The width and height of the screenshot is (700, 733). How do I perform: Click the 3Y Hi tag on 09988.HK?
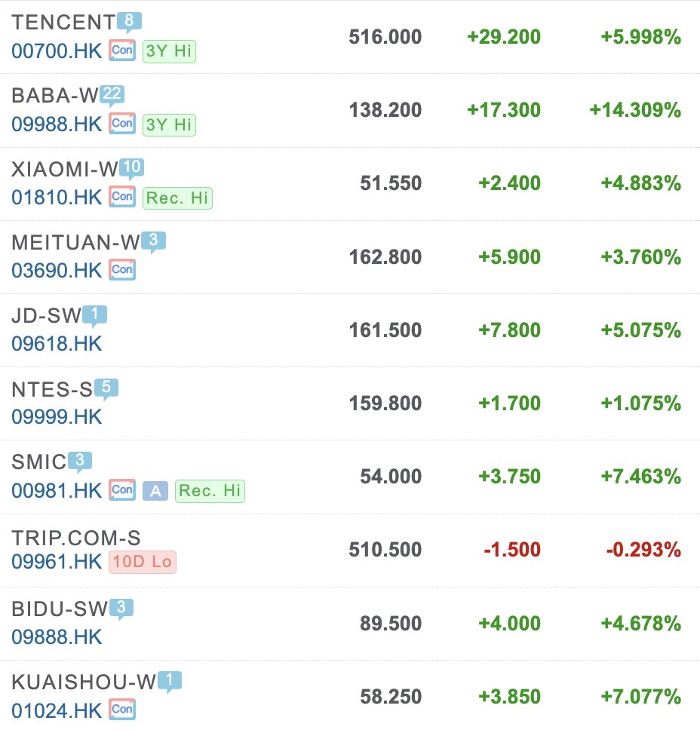click(x=169, y=125)
